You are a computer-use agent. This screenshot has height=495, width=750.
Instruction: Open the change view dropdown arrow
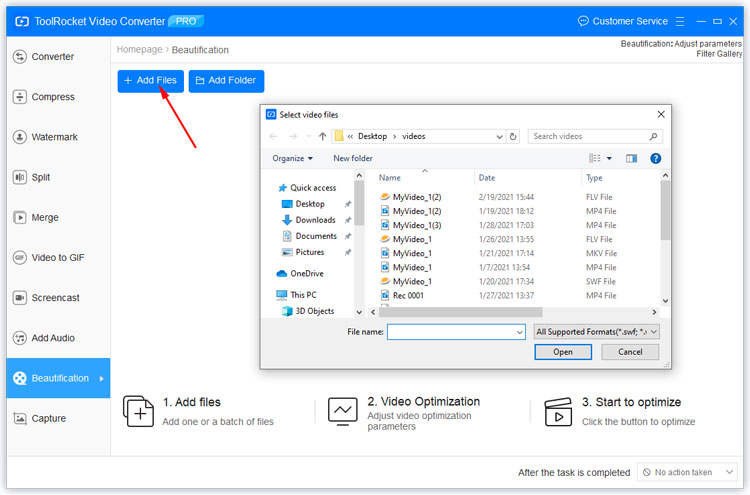coord(609,158)
